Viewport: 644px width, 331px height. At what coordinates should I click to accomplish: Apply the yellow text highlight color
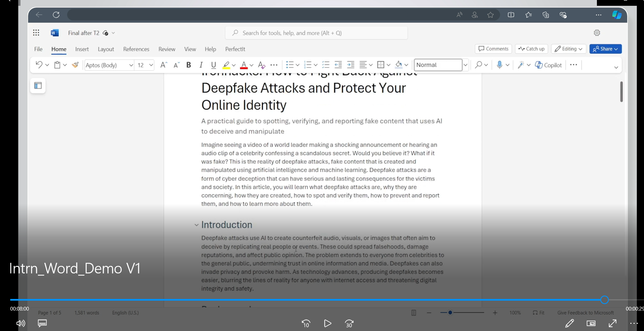click(226, 65)
